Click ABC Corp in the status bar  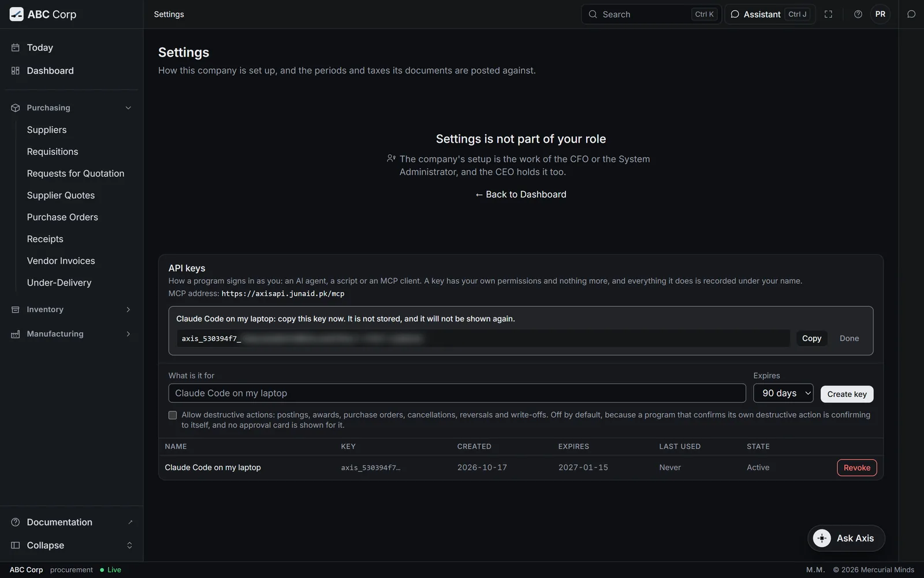[x=26, y=570]
